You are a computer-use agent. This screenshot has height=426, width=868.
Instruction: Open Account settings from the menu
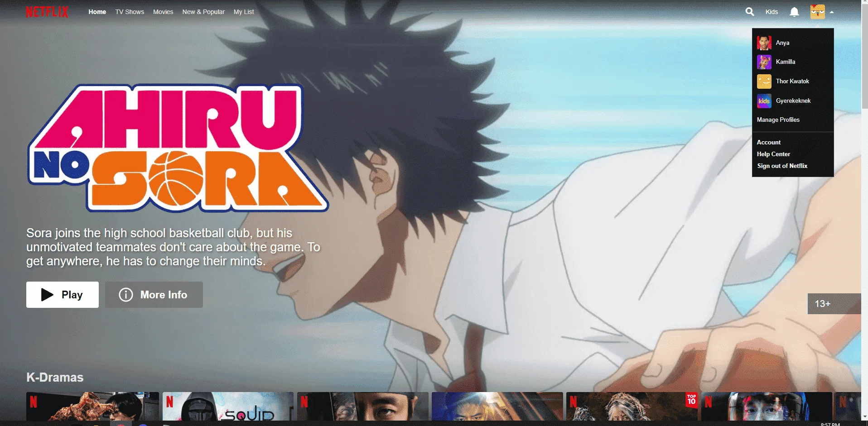click(769, 142)
